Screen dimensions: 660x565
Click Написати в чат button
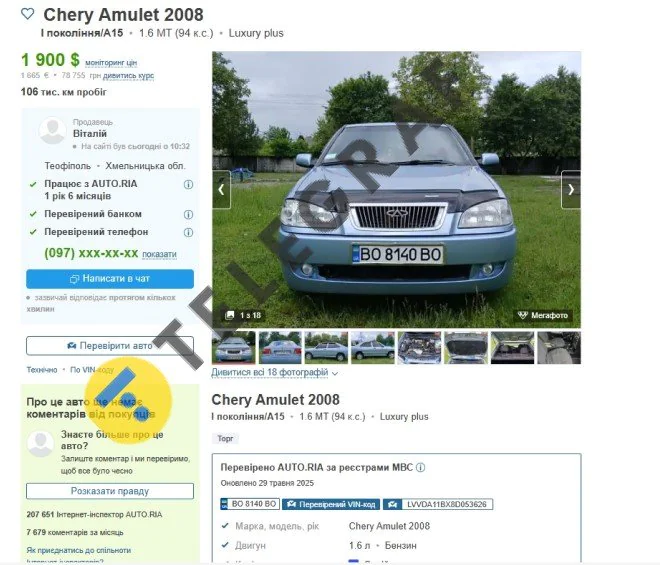[x=110, y=279]
